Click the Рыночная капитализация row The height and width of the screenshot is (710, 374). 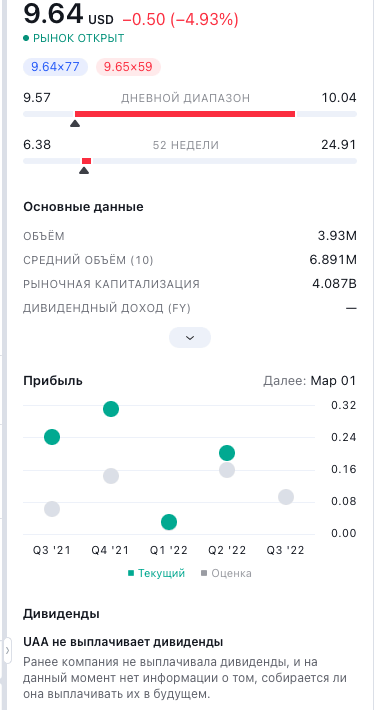[x=190, y=284]
